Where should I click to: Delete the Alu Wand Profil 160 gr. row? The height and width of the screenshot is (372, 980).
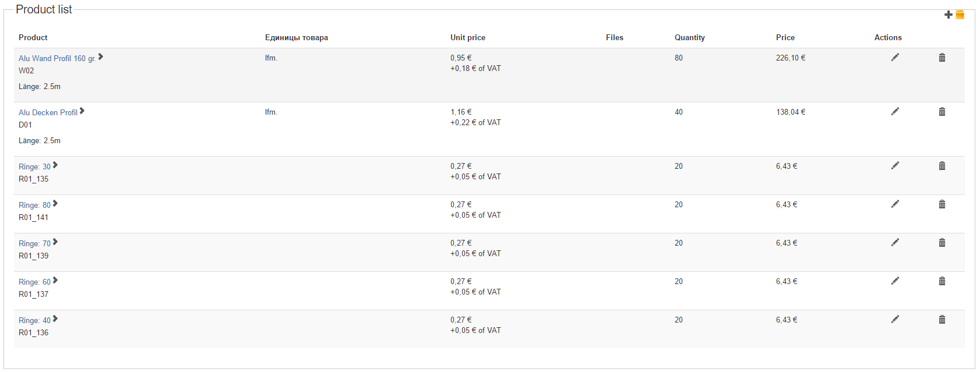tap(942, 57)
